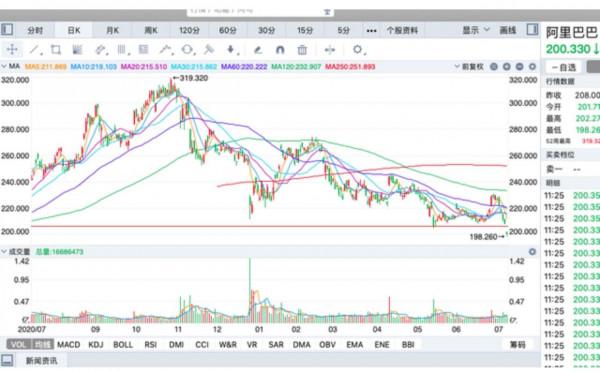Open the 前复权 adjustment dropdown
The width and height of the screenshot is (600, 373).
[470, 67]
